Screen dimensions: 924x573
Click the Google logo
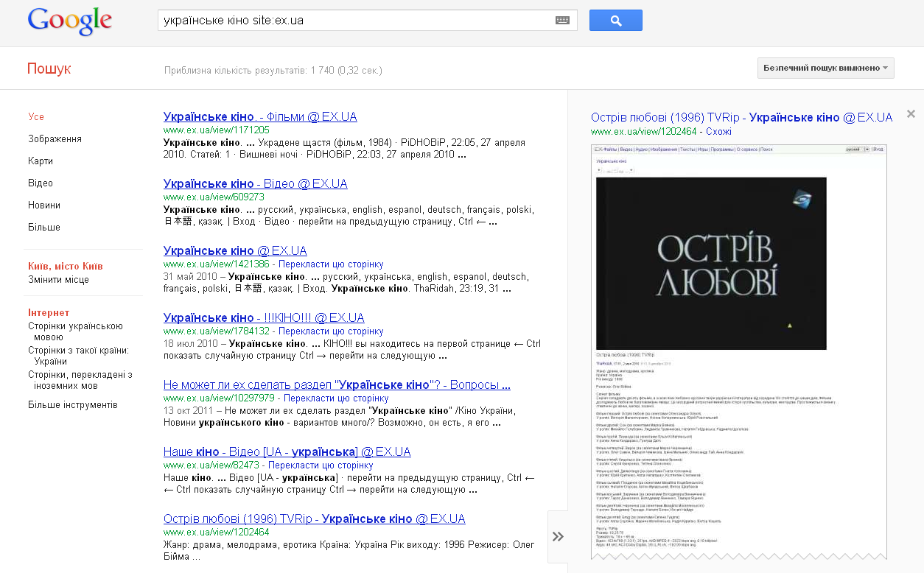[x=70, y=21]
